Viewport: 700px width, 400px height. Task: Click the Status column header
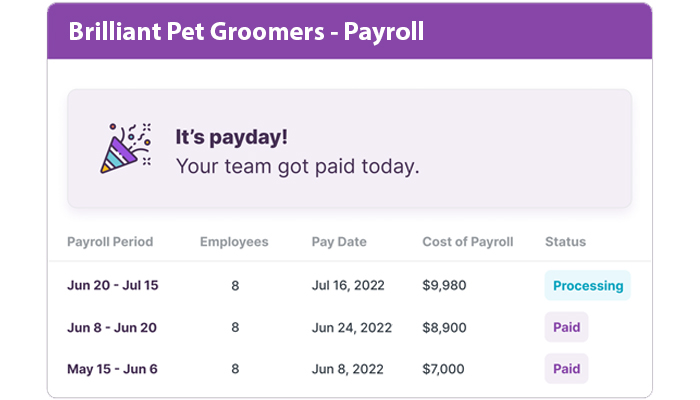(565, 242)
